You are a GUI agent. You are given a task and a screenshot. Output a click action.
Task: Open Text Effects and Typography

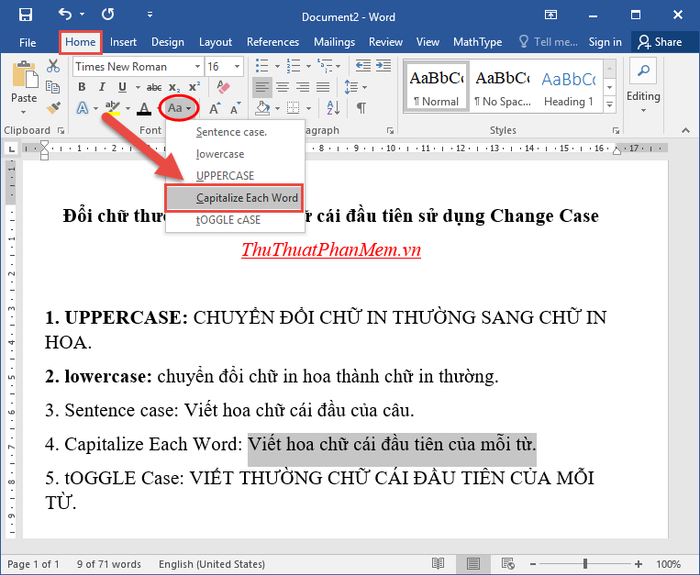83,108
